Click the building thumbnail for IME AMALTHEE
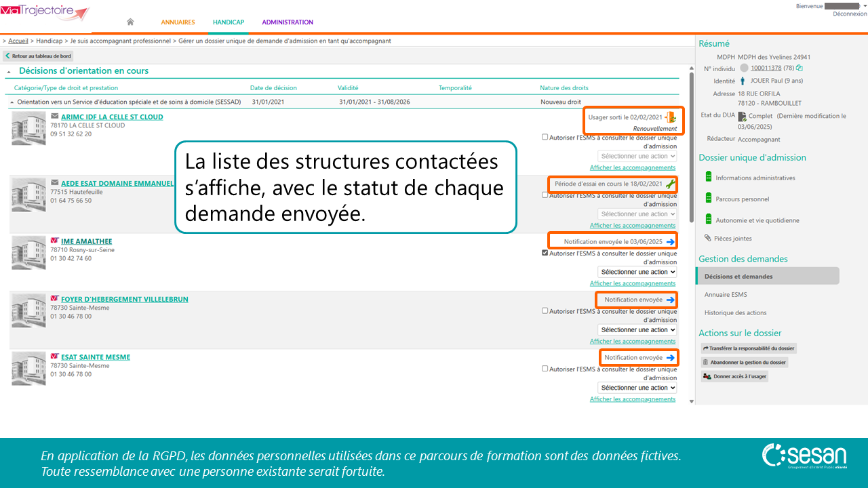Viewport: 868px width, 488px height. point(28,253)
